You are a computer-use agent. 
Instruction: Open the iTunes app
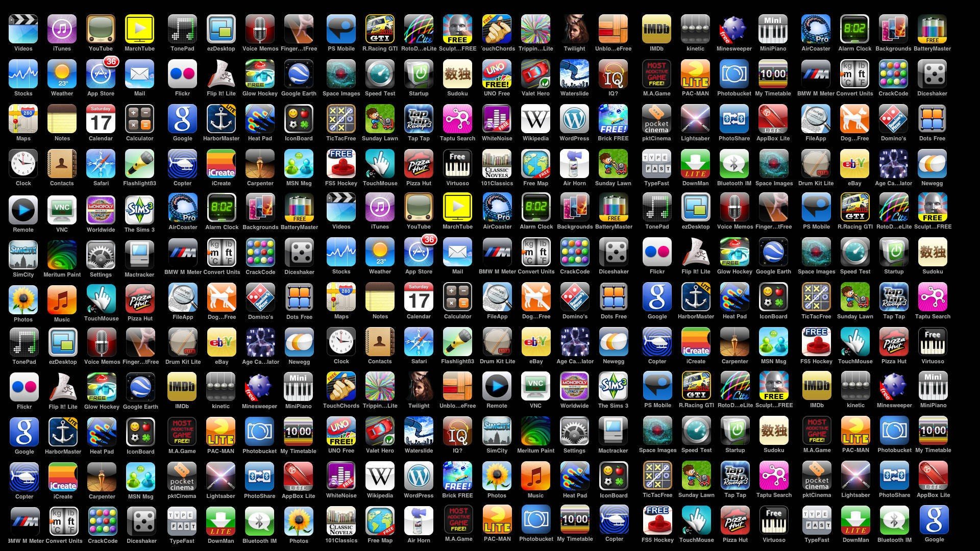coord(61,30)
